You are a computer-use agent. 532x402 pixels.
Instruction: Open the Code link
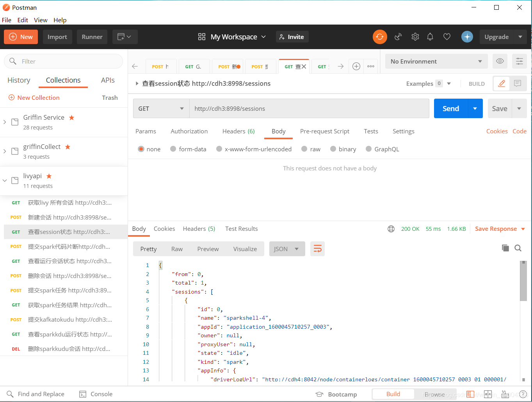520,131
